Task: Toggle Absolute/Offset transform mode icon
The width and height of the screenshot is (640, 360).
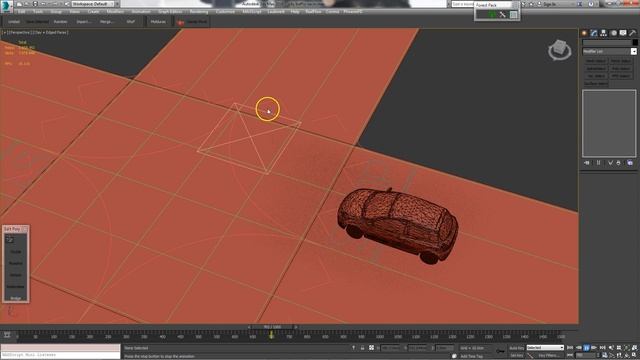Action: (371, 348)
